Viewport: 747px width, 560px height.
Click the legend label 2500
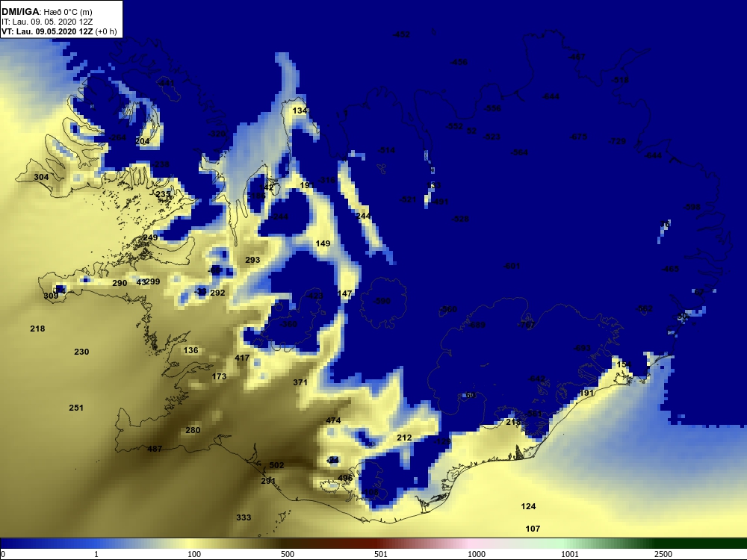tap(663, 554)
